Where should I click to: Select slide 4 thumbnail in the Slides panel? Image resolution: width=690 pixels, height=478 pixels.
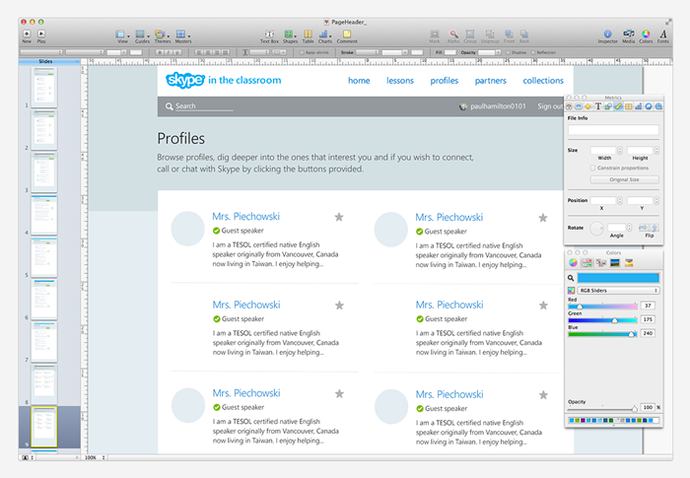click(44, 215)
